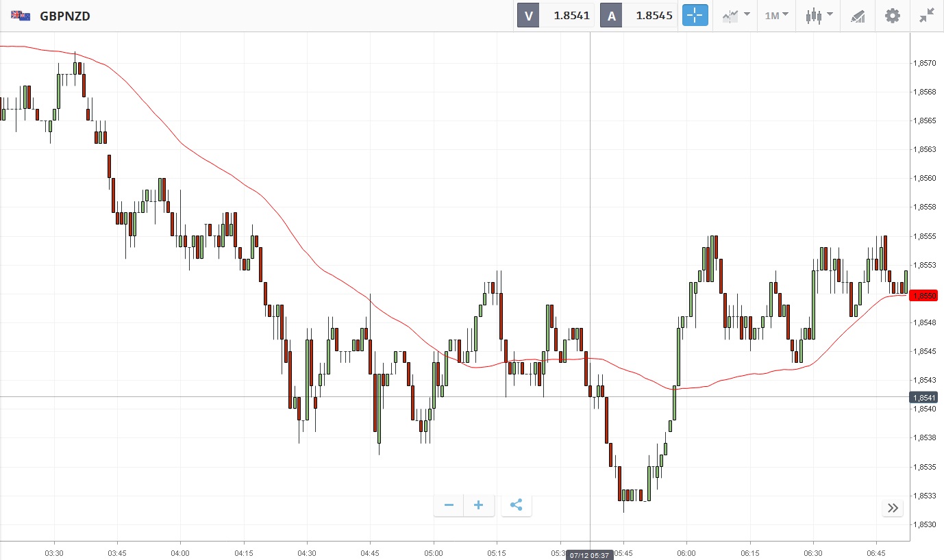The width and height of the screenshot is (944, 560).
Task: Click the 1,8570 price axis label
Action: pos(924,63)
